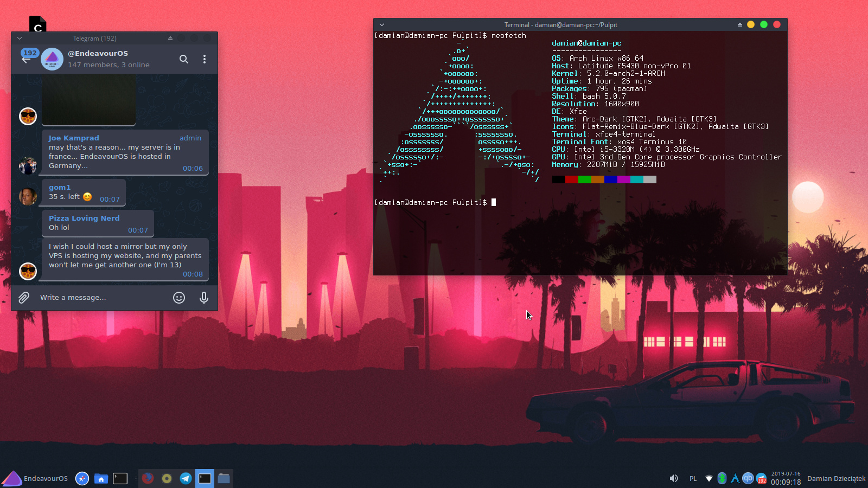Search within the Telegram chat

[184, 59]
